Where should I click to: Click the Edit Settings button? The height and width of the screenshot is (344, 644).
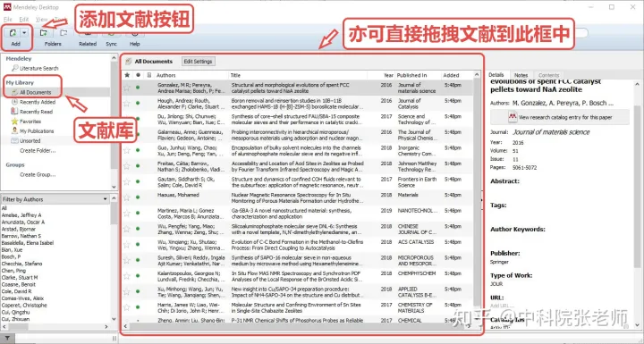click(198, 61)
